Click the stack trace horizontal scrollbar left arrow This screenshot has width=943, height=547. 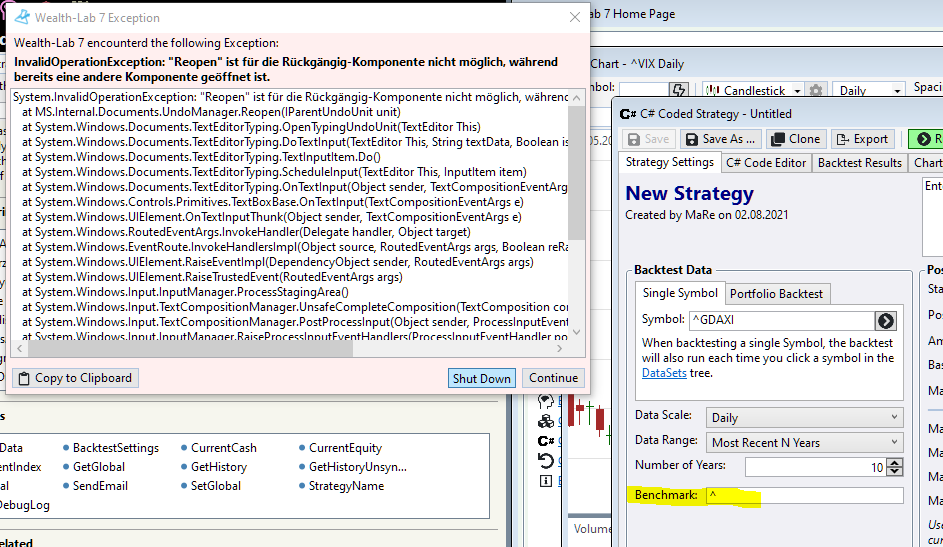(19, 348)
